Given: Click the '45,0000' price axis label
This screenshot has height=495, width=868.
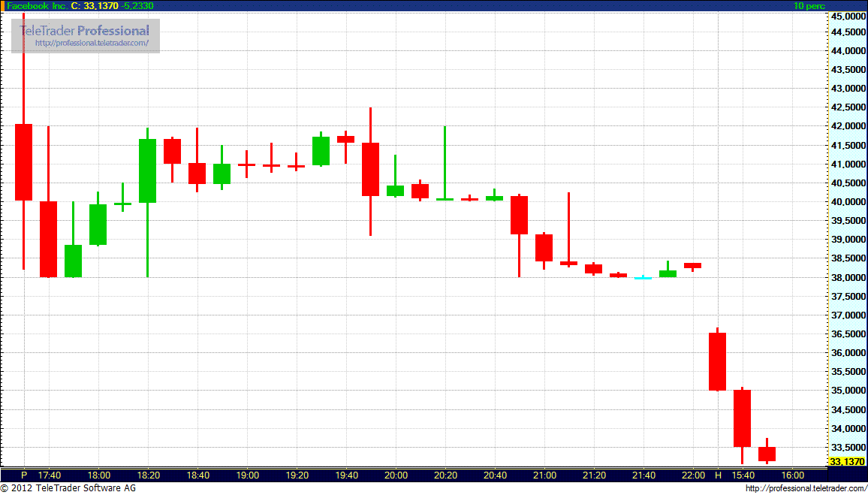Looking at the screenshot, I should (x=848, y=17).
